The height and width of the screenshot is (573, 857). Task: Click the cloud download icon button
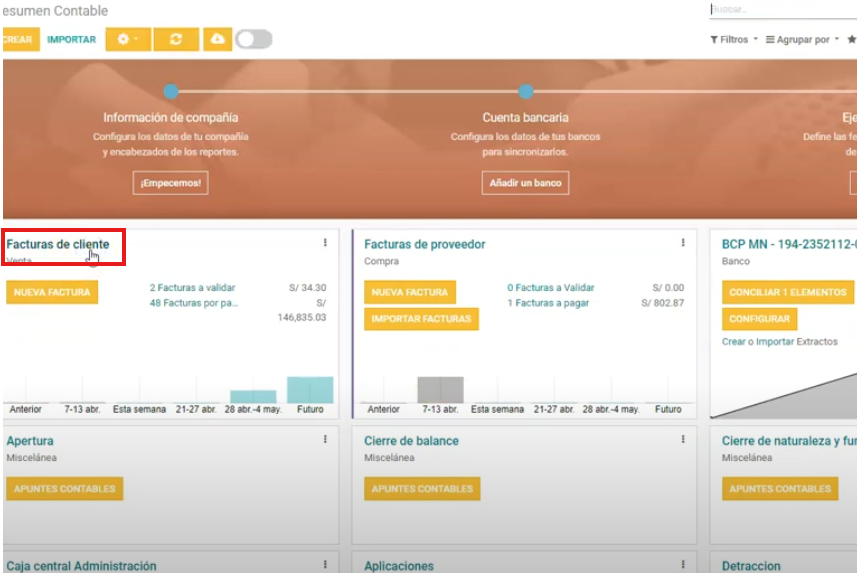[217, 39]
